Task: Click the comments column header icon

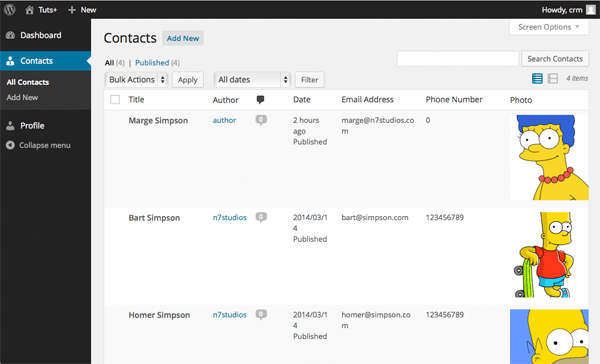Action: coord(260,100)
